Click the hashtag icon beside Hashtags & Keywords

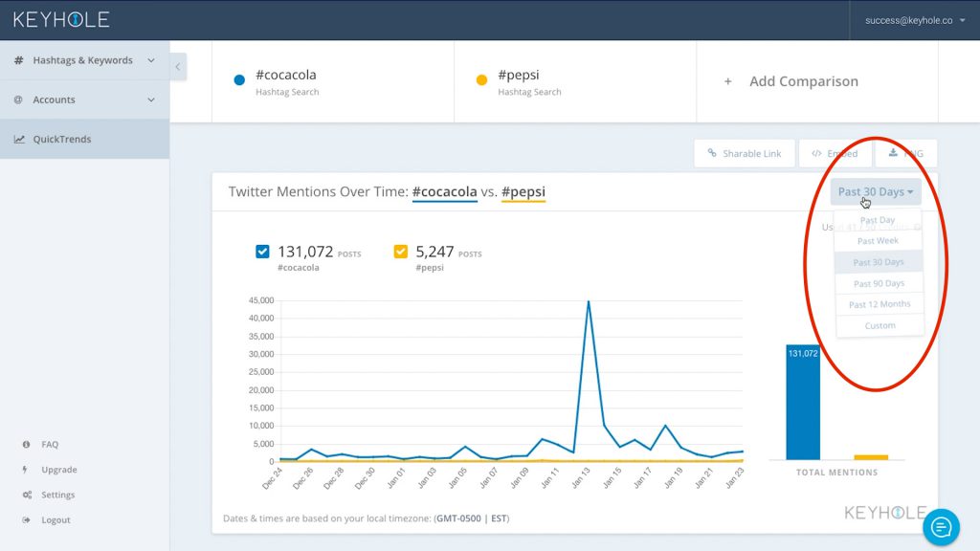19,60
